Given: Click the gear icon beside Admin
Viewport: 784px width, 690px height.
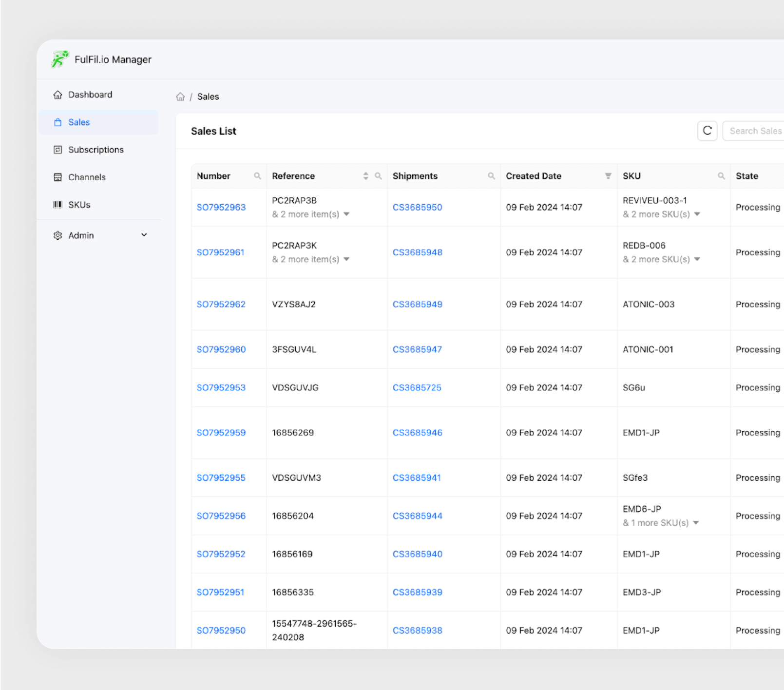Looking at the screenshot, I should [57, 235].
